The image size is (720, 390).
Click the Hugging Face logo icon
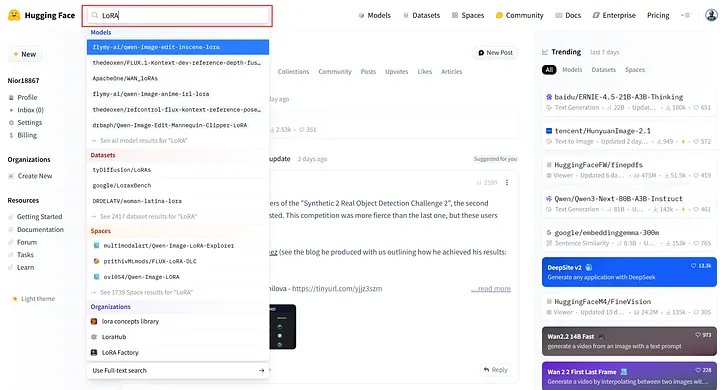point(14,15)
